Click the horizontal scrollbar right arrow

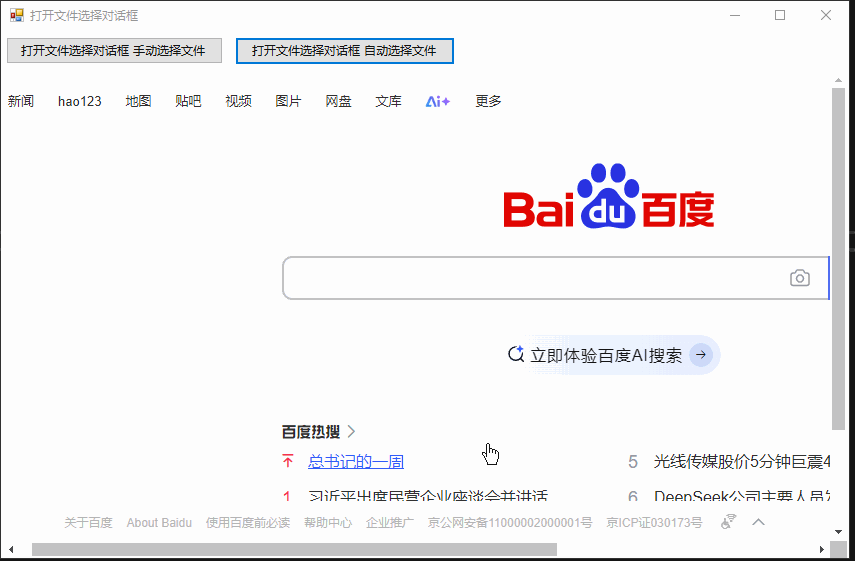822,549
